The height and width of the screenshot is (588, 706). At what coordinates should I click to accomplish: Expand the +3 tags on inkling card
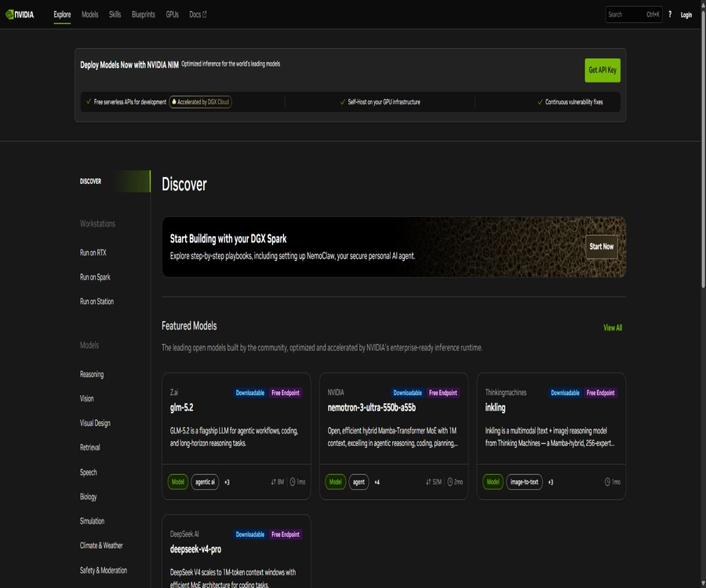click(551, 482)
